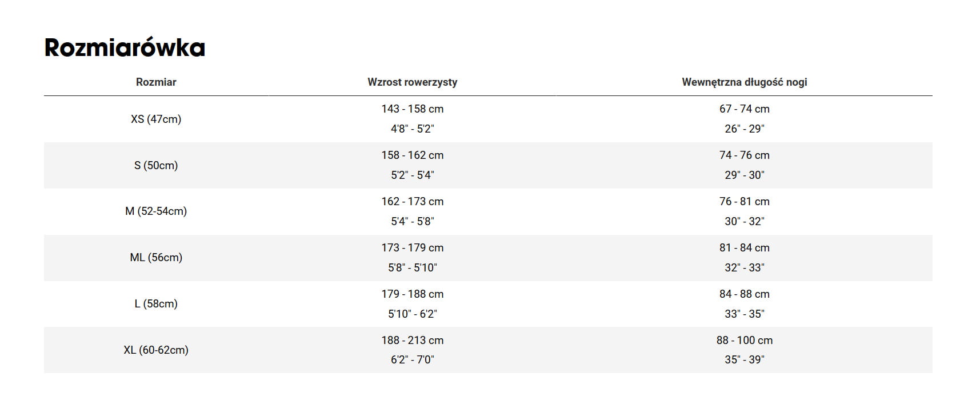This screenshot has width=980, height=420.
Task: Select the 162 - 173 cm height value
Action: coord(412,202)
